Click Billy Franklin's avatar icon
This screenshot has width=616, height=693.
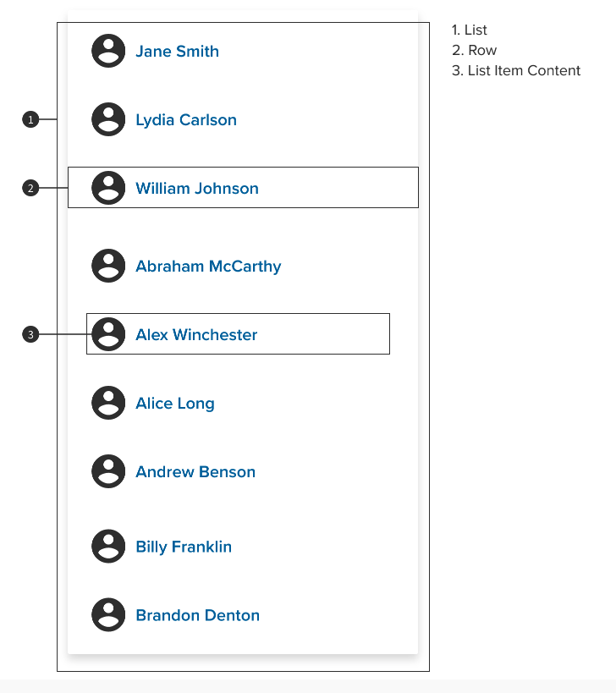click(108, 547)
